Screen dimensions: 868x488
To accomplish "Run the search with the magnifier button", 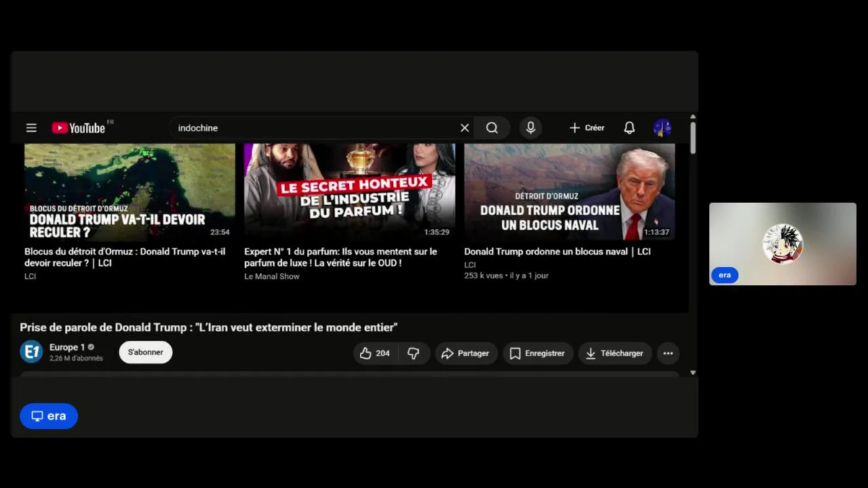I will 492,128.
